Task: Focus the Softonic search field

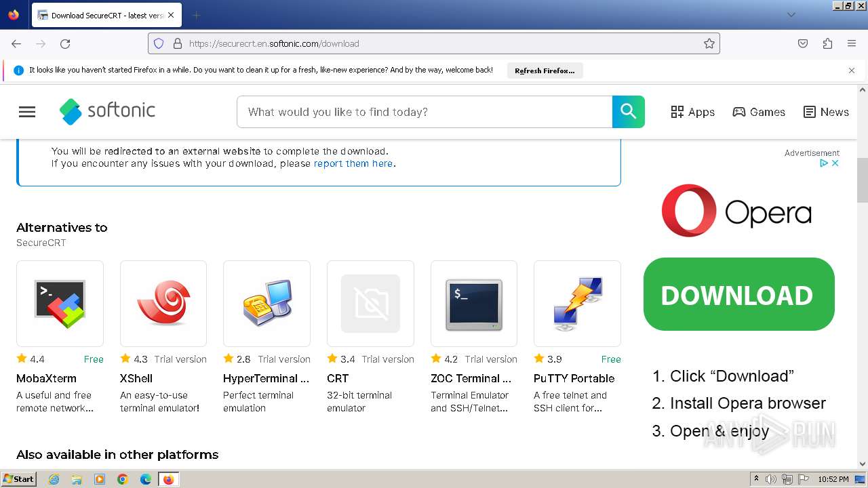Action: (425, 112)
